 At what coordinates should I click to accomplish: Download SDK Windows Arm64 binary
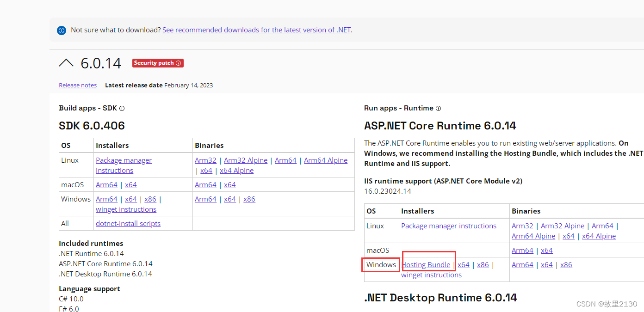(205, 199)
